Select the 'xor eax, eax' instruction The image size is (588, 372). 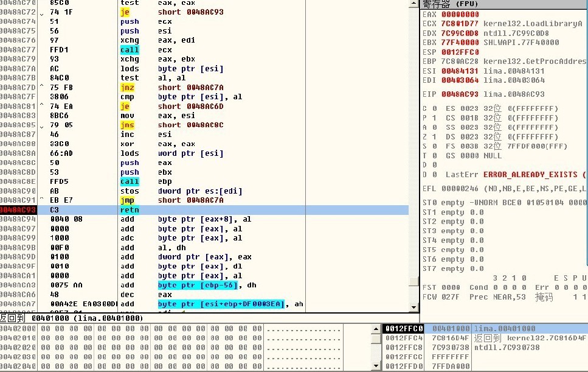(157, 144)
